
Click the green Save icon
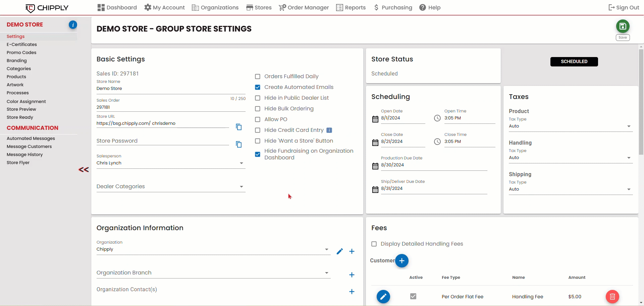[623, 26]
